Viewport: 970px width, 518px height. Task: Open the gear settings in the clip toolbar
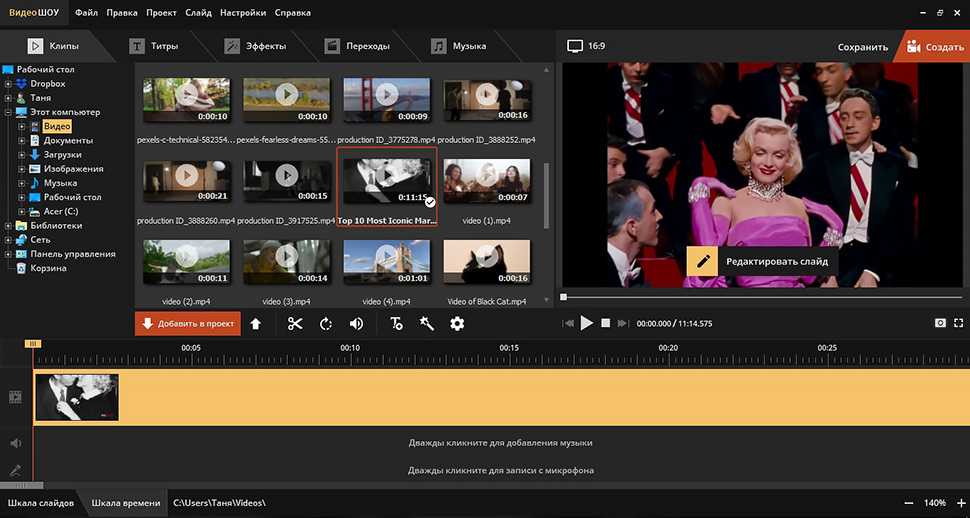click(x=457, y=323)
